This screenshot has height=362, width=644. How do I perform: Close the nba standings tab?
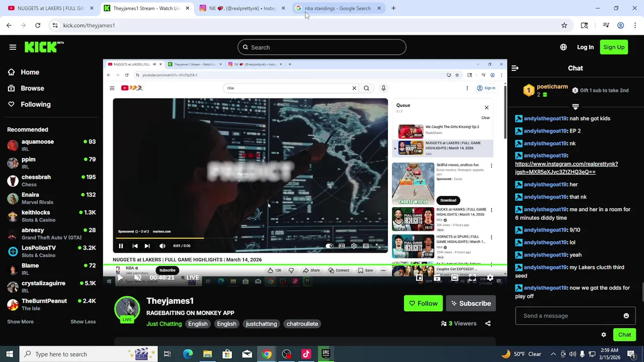coord(379,8)
